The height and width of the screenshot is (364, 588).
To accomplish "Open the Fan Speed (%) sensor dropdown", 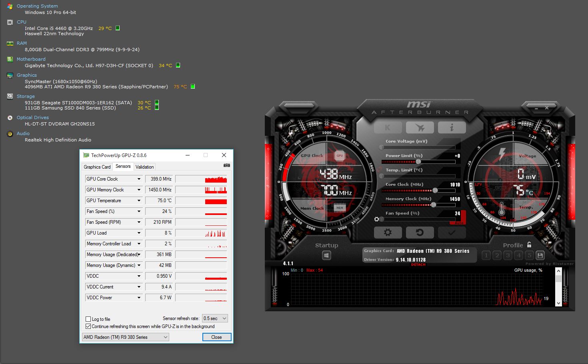I will click(139, 211).
